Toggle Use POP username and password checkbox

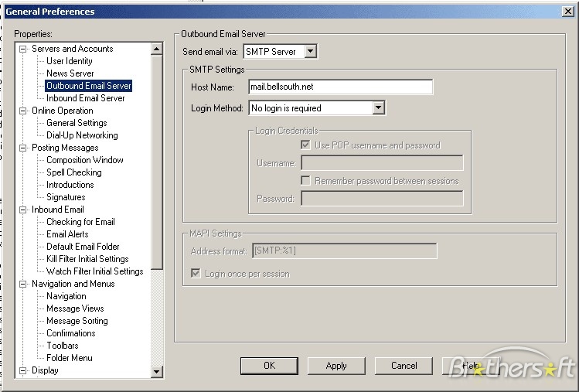click(305, 145)
